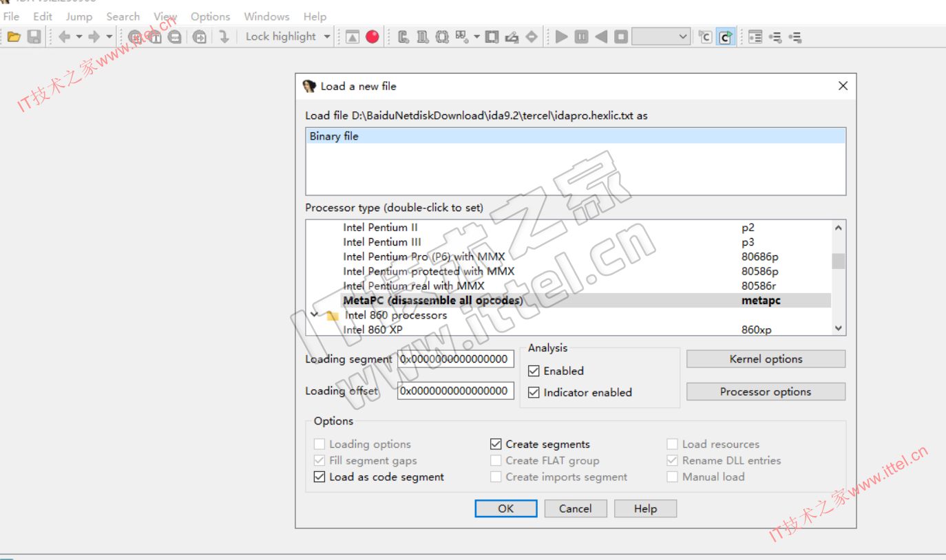Toggle Load as code segment checkbox
This screenshot has width=946, height=560.
pos(319,477)
